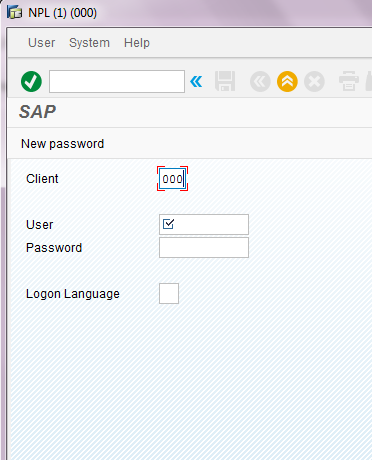Click the command field input box
Image resolution: width=372 pixels, height=460 pixels.
(x=117, y=81)
